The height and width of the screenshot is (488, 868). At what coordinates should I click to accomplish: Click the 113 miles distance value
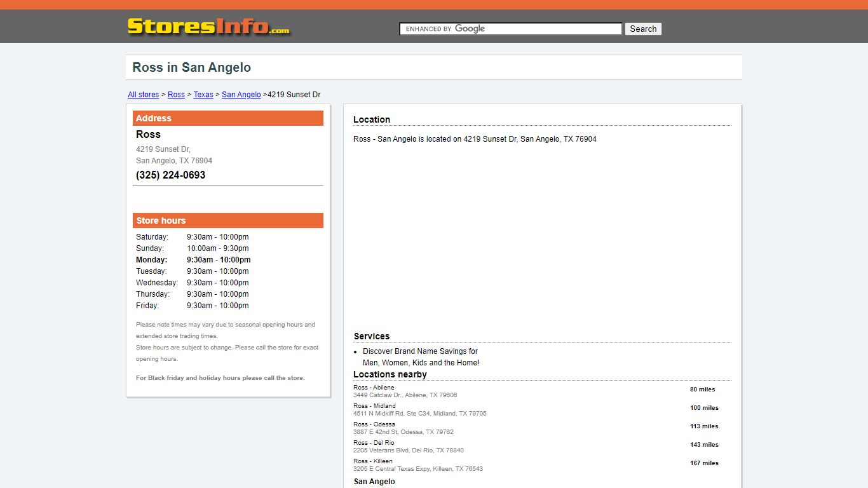coord(704,426)
